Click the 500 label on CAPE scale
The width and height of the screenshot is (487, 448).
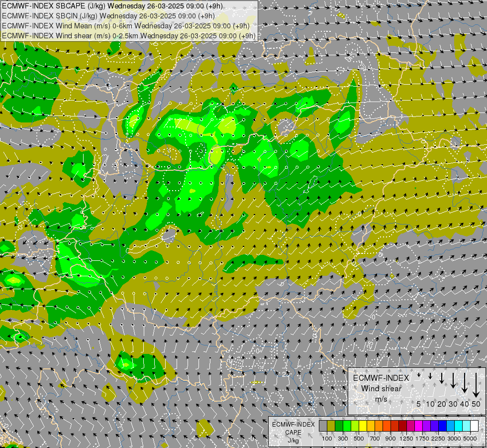359,439
